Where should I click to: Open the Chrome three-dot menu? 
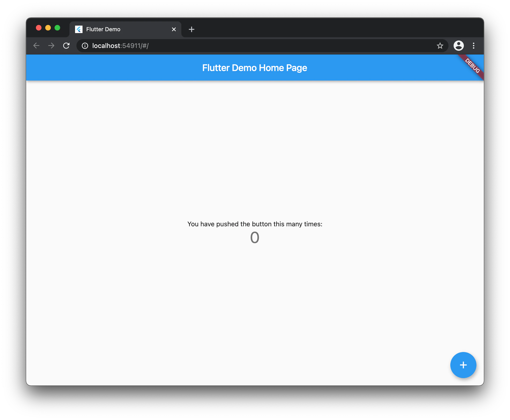473,45
